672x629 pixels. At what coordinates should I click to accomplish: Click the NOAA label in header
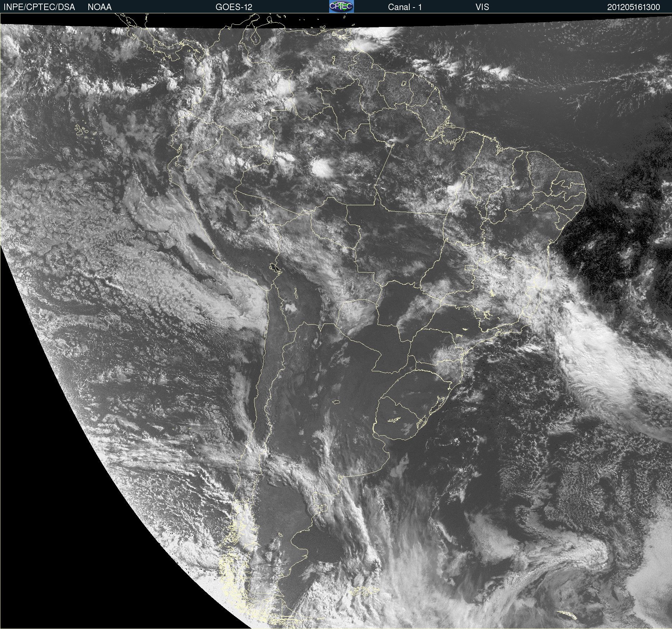[x=100, y=7]
